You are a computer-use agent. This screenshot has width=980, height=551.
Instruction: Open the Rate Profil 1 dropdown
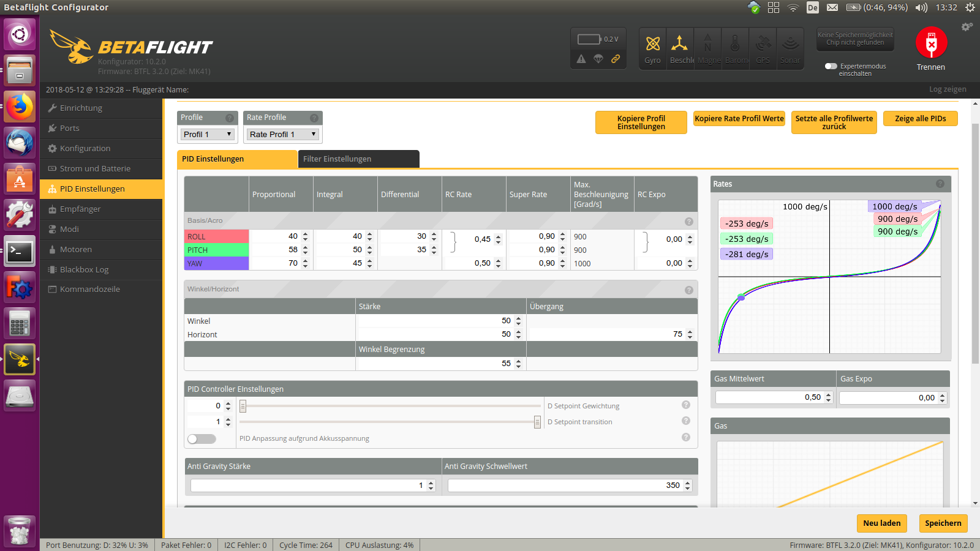pyautogui.click(x=283, y=134)
